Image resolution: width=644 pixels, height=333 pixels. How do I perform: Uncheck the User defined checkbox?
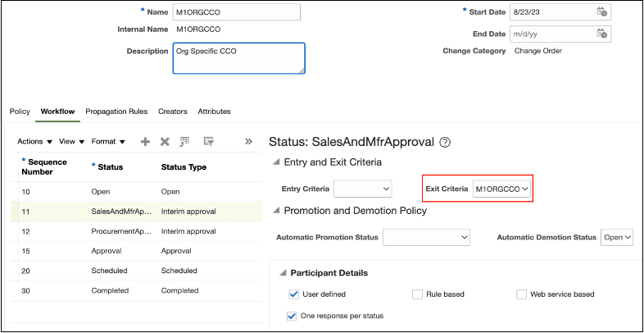click(x=293, y=294)
